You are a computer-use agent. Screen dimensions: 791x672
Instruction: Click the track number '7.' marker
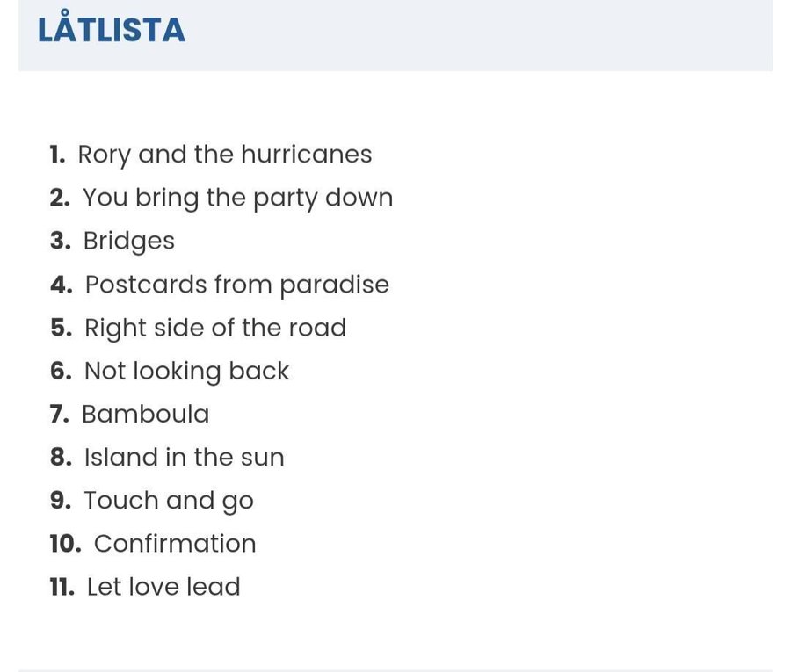pyautogui.click(x=60, y=414)
